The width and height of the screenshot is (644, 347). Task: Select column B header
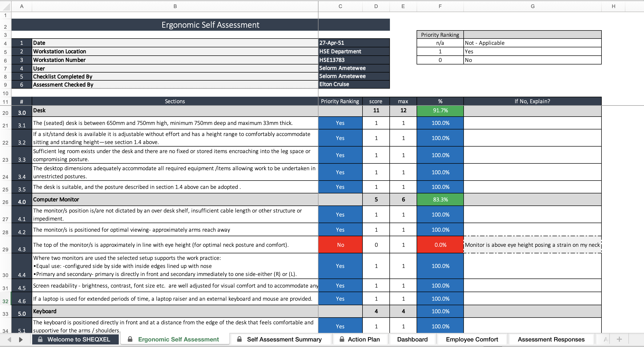pos(175,6)
